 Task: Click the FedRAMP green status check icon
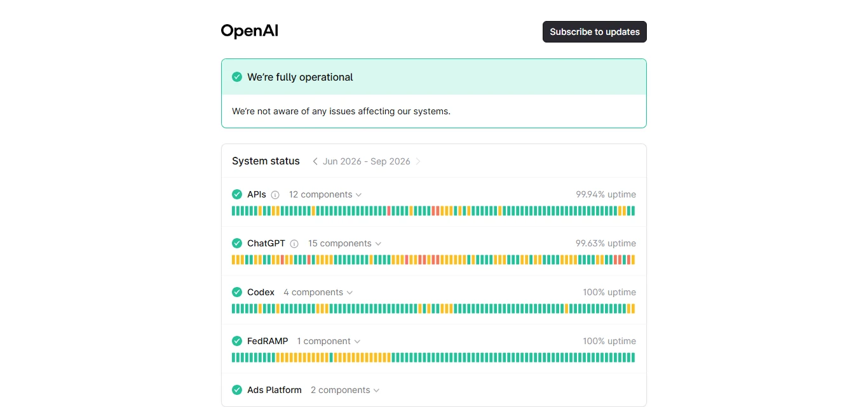pos(237,341)
